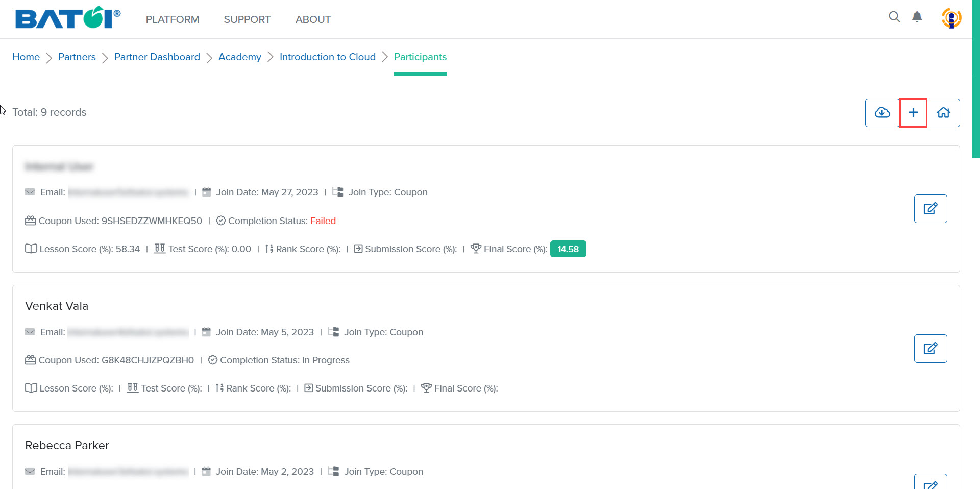Click the home icon button
The width and height of the screenshot is (980, 489).
pos(943,112)
